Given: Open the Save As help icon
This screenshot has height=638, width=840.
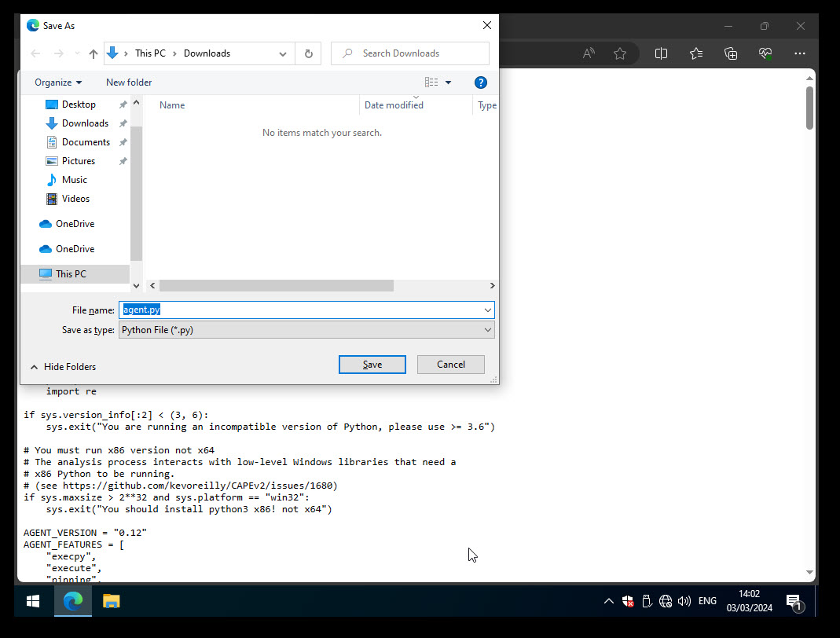Looking at the screenshot, I should [x=481, y=82].
